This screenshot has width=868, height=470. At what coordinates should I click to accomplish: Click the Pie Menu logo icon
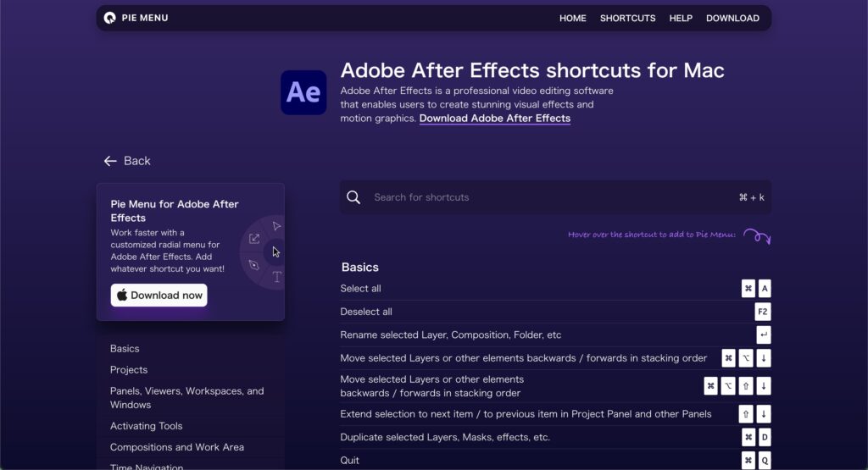[x=109, y=19]
